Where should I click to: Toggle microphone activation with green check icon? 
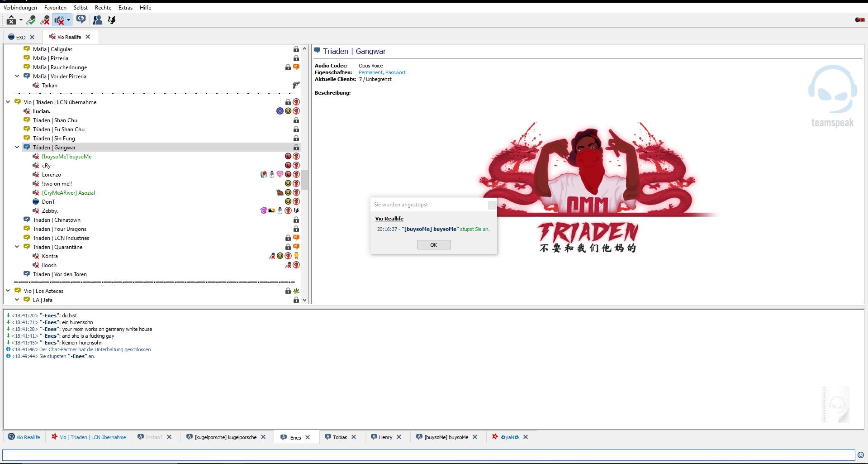pyautogui.click(x=31, y=20)
